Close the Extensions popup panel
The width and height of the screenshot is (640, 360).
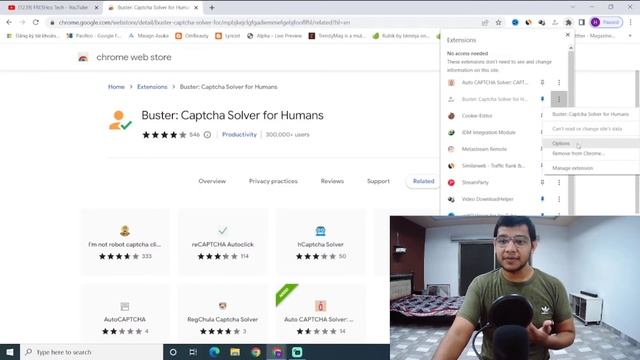[567, 35]
